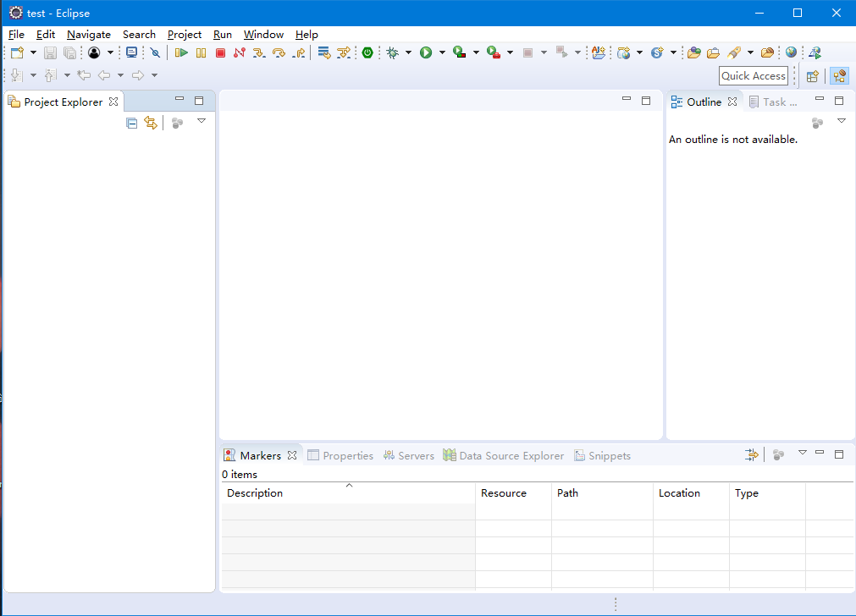This screenshot has height=616, width=856.
Task: Click the Open Type folder icon
Action: tap(694, 52)
